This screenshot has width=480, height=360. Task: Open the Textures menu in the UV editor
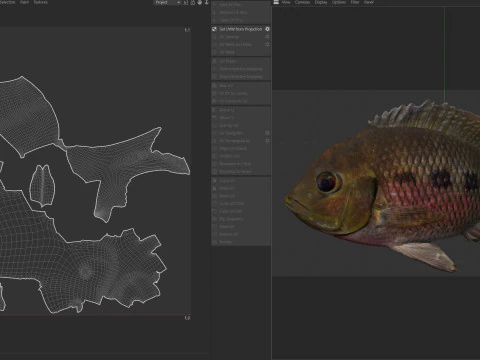coord(41,2)
